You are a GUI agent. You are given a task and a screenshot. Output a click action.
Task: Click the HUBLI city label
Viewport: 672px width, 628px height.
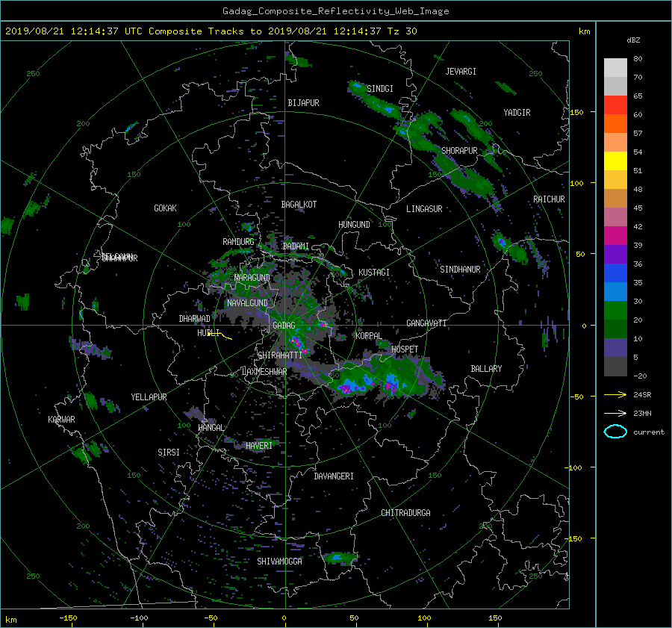tap(208, 333)
